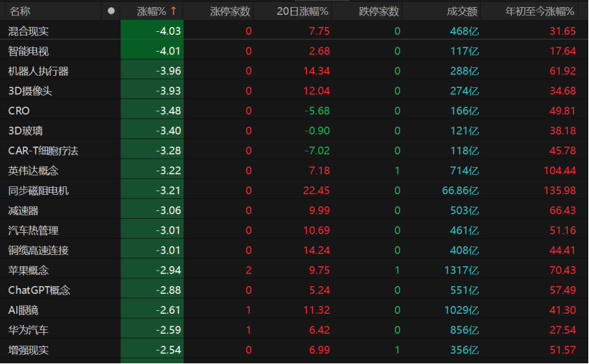Select the AI眼镜 sector name
589x364 pixels.
click(x=23, y=310)
